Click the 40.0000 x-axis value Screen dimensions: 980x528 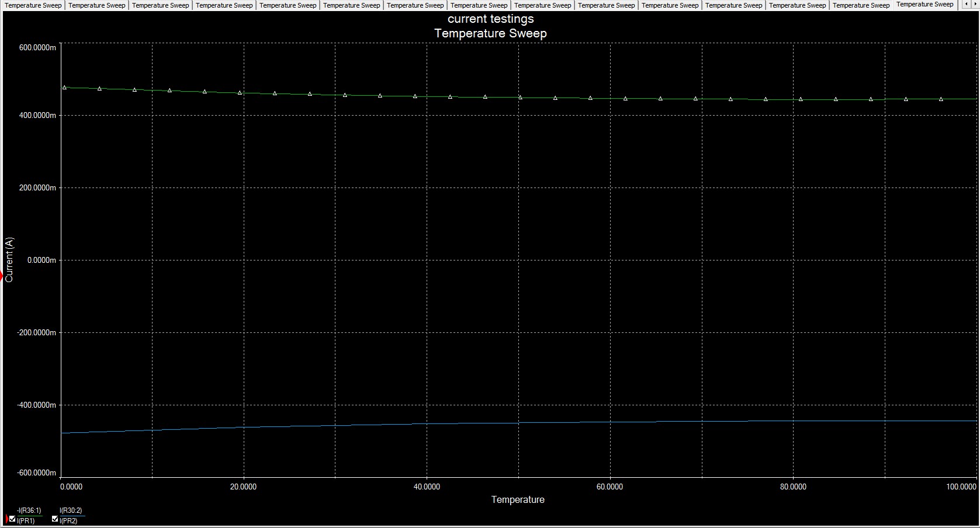click(x=427, y=487)
